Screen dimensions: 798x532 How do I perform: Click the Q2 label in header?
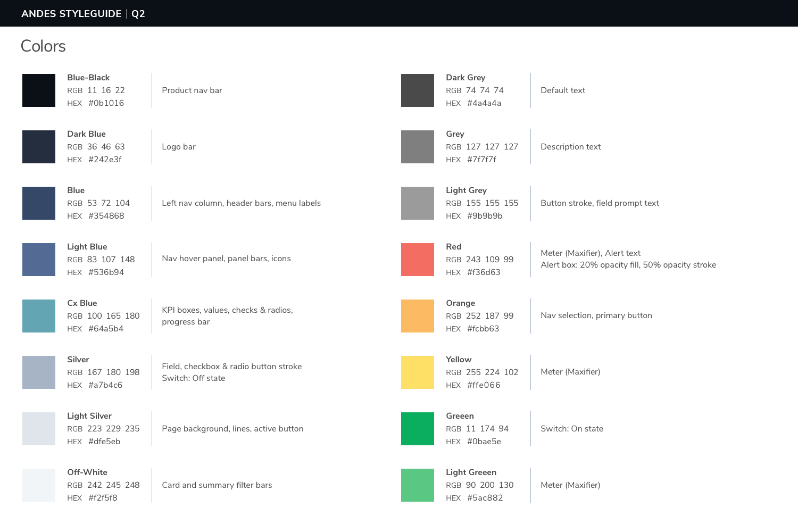[138, 14]
